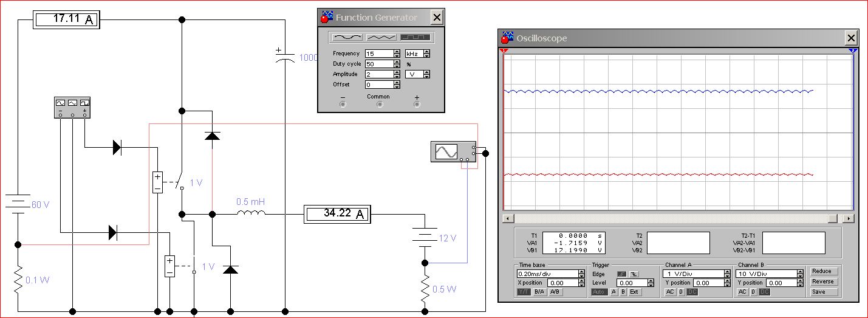
Task: Save the oscilloscope data with Save
Action: tap(822, 292)
